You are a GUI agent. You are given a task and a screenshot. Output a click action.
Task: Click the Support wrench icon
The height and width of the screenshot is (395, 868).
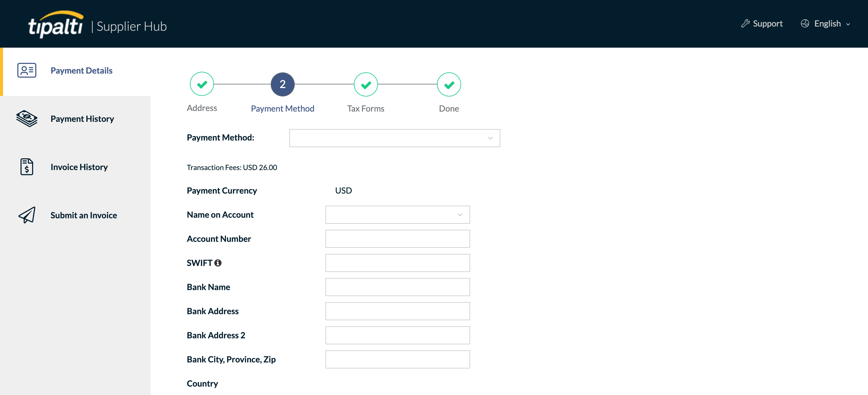point(745,24)
